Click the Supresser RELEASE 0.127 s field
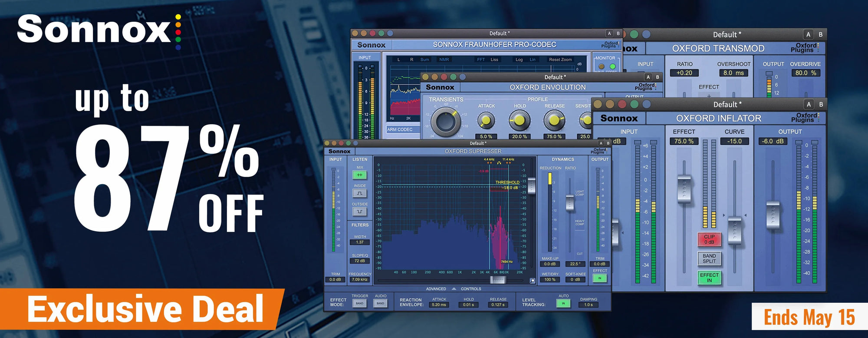The height and width of the screenshot is (338, 868). 498,305
